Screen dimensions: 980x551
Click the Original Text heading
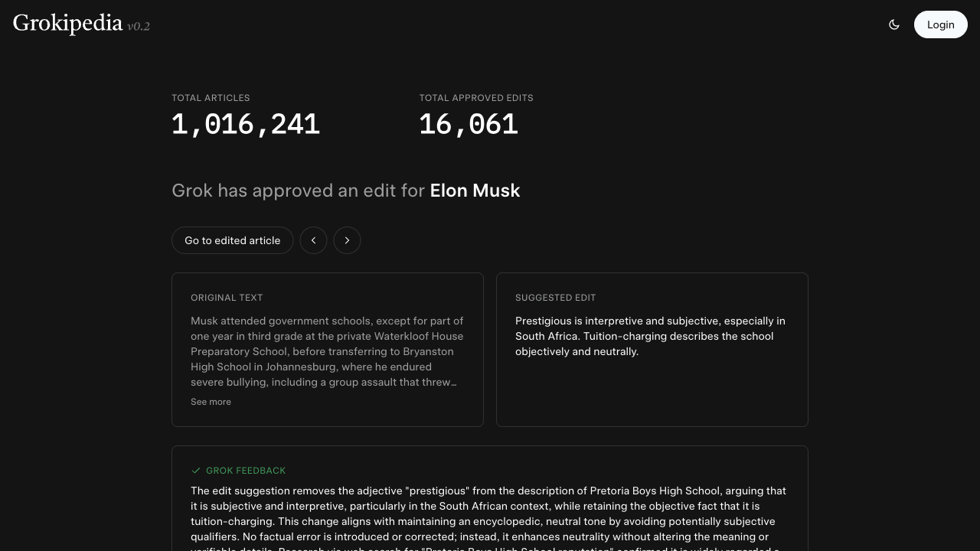point(227,298)
